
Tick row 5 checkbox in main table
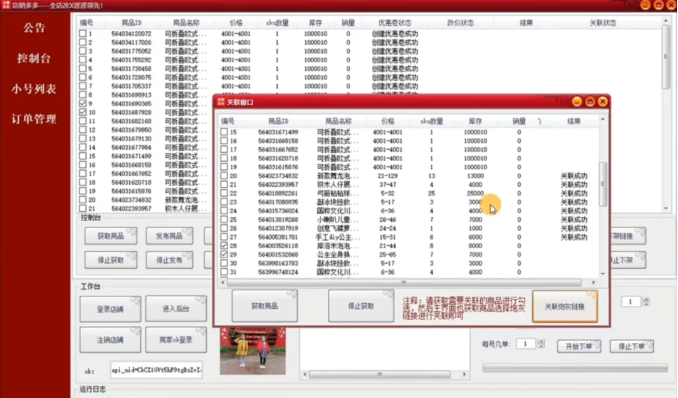tap(83, 68)
